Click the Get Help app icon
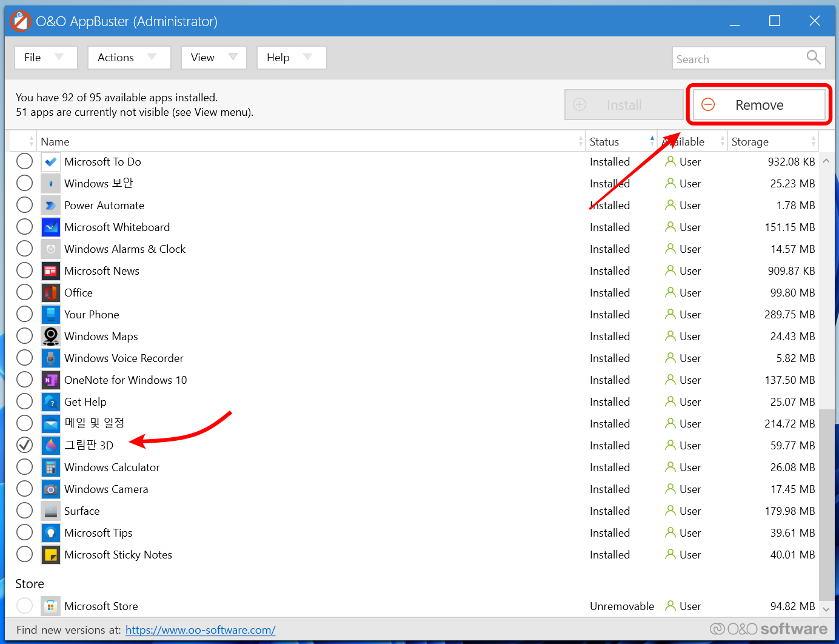This screenshot has height=644, width=839. (x=51, y=402)
